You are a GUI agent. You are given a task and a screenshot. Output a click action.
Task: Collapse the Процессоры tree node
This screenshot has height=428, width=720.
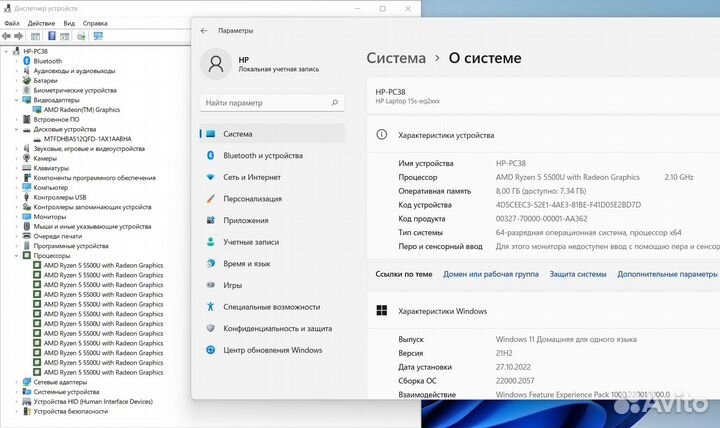point(17,256)
